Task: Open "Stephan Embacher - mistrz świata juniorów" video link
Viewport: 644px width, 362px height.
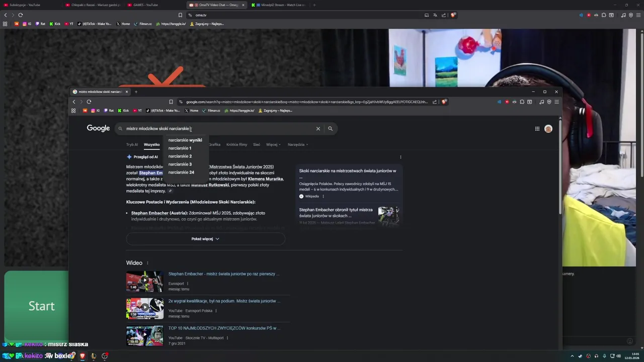Action: 223,274
